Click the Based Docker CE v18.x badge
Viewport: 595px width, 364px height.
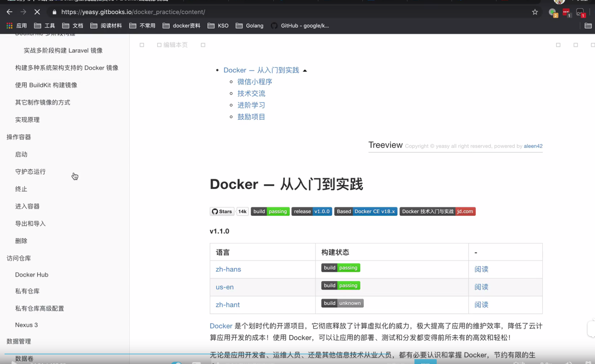366,211
